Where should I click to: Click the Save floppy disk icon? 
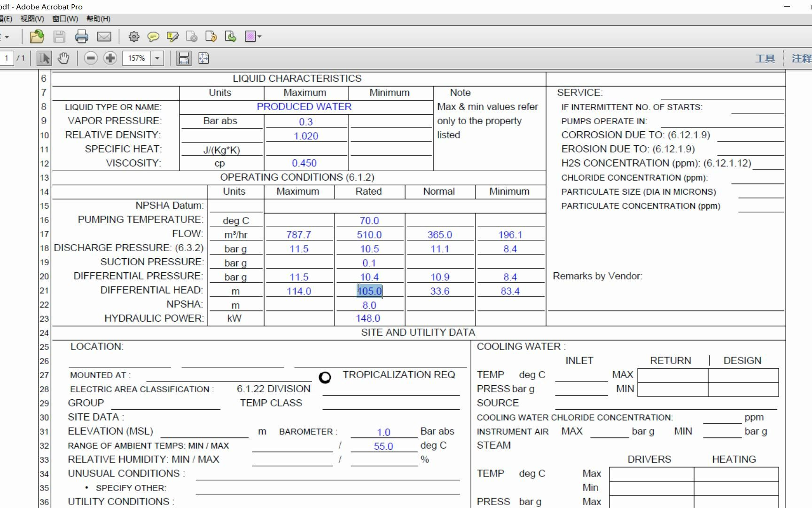pos(59,37)
